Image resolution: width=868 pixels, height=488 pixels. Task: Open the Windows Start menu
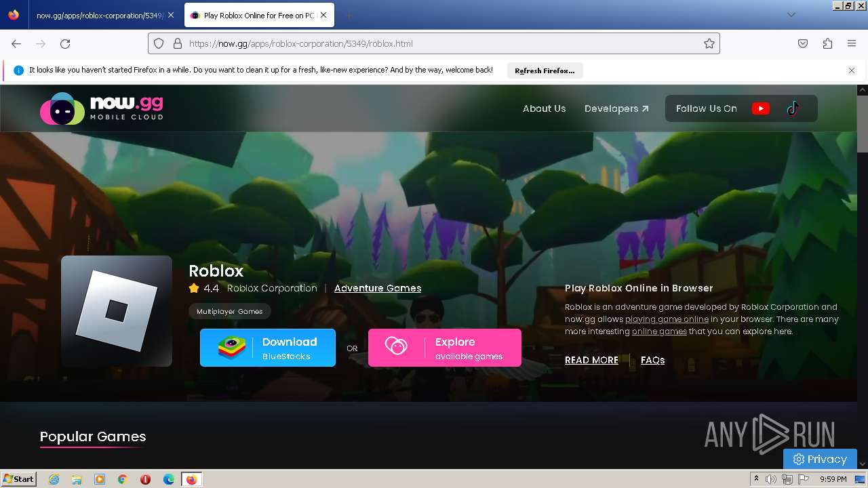pos(18,479)
